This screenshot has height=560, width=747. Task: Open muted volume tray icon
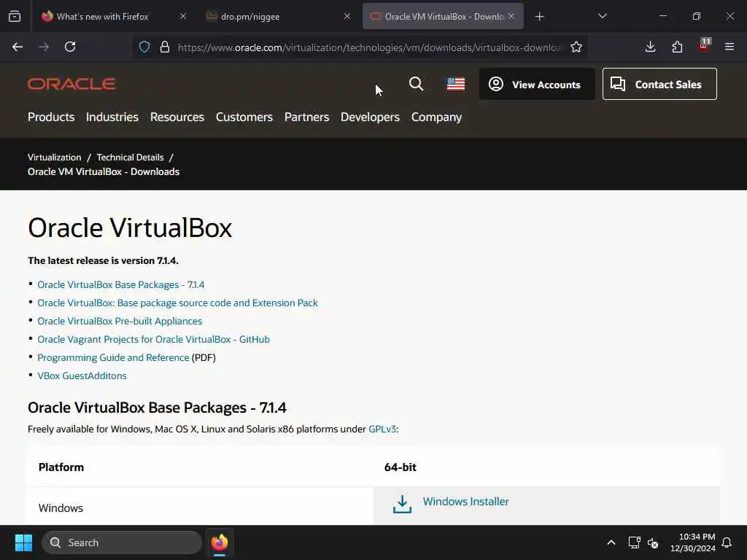point(653,542)
